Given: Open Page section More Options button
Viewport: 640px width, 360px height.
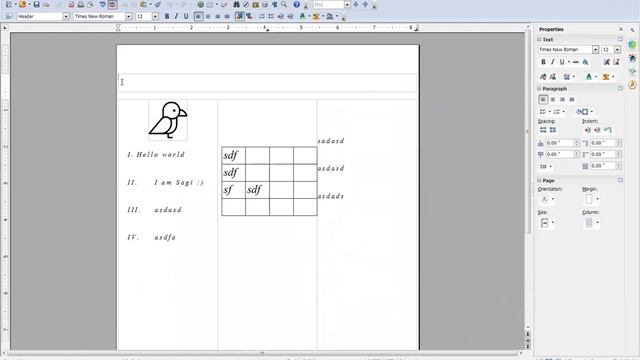Looking at the screenshot, I should point(620,180).
